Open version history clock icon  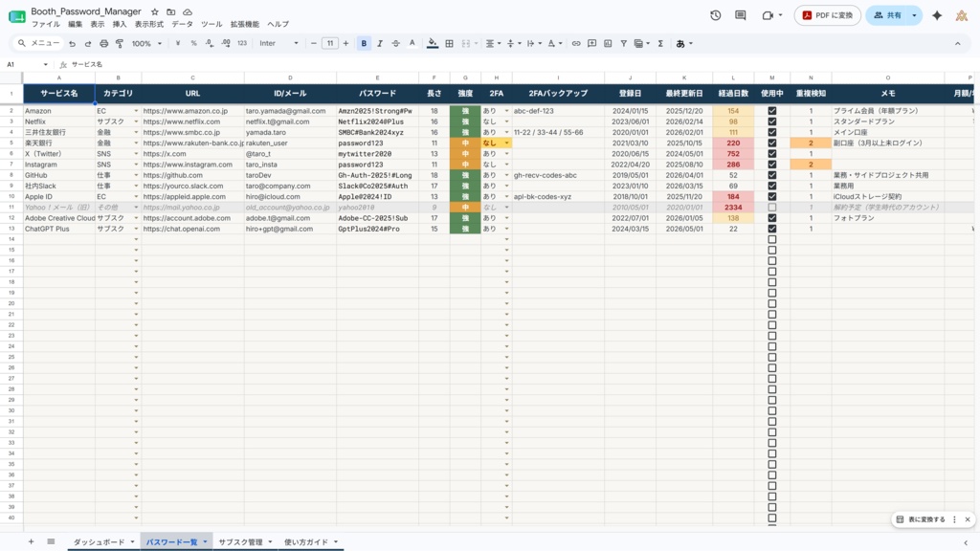[x=716, y=15]
